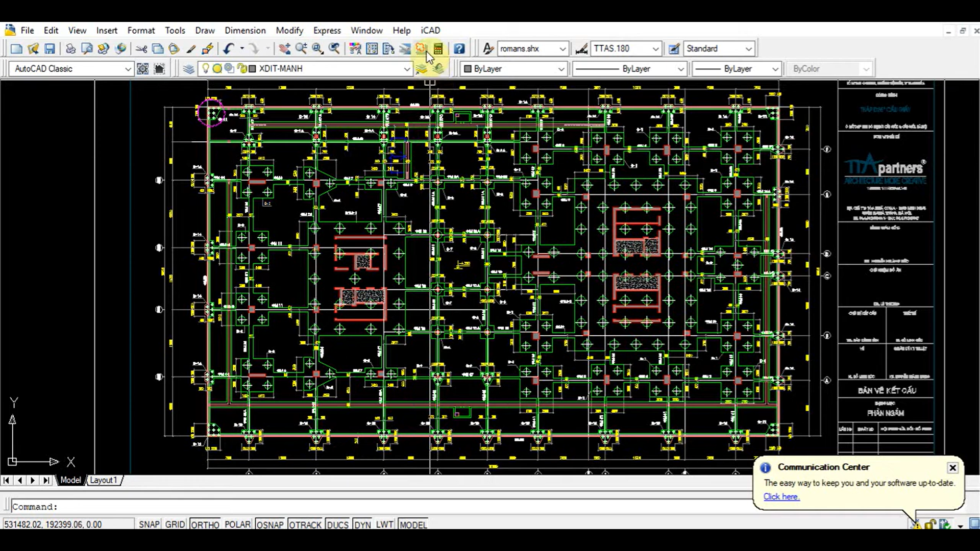The height and width of the screenshot is (551, 980).
Task: Click the Publish icon
Action: click(104, 49)
